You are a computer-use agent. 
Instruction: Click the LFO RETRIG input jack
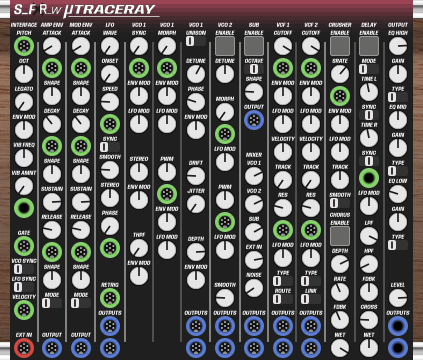[110, 298]
